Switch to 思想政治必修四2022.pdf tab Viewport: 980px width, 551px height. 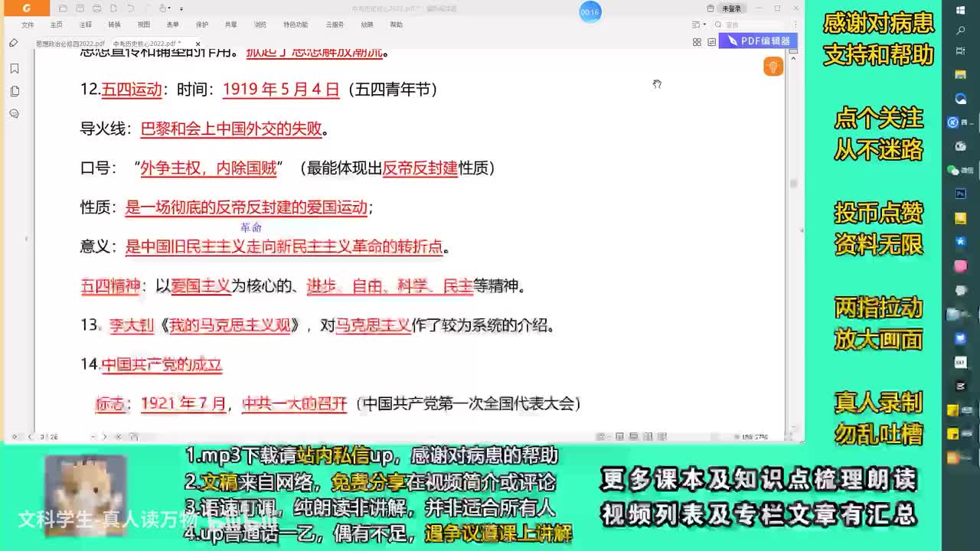click(x=70, y=44)
